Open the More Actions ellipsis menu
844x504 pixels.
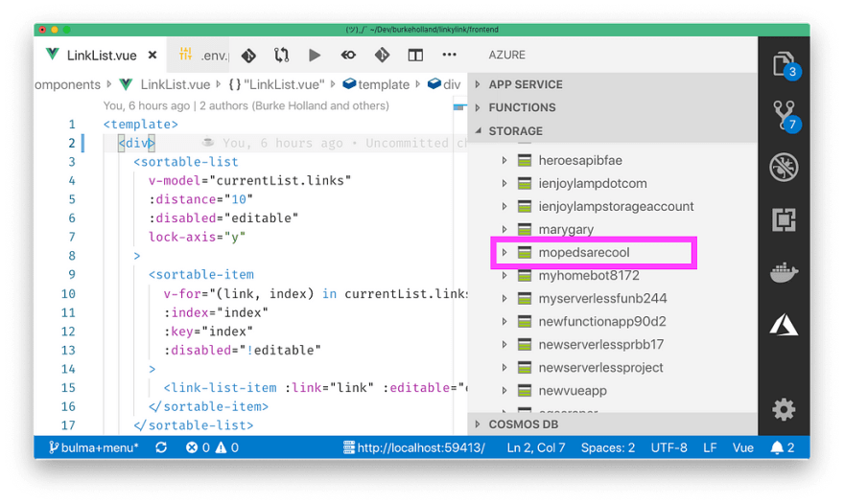point(449,55)
